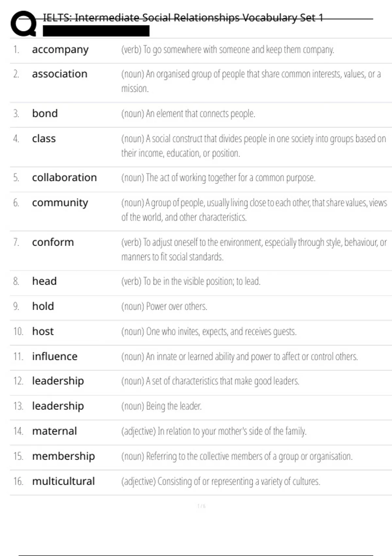392x556 pixels.
Task: Select the adjective 'maternal'
Action: tap(54, 431)
